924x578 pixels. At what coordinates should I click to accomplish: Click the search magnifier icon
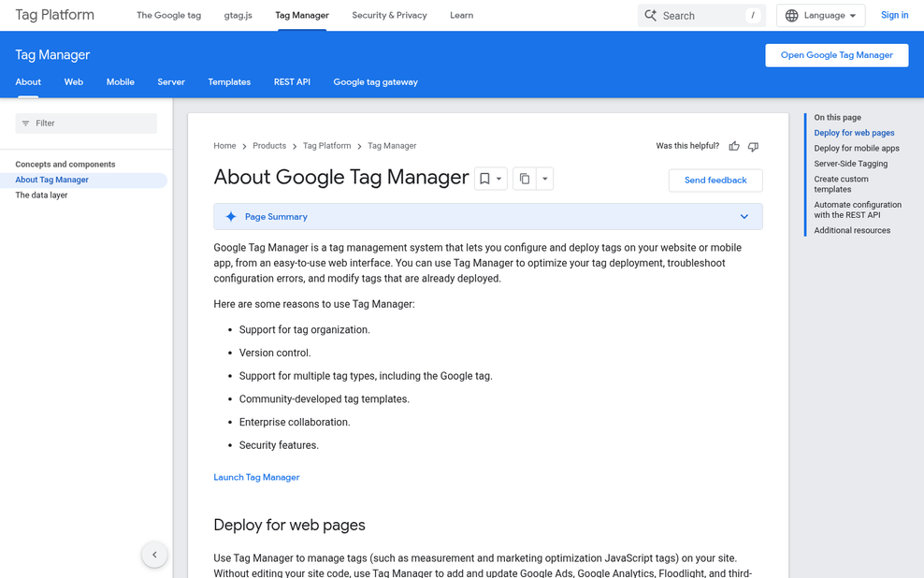point(651,15)
